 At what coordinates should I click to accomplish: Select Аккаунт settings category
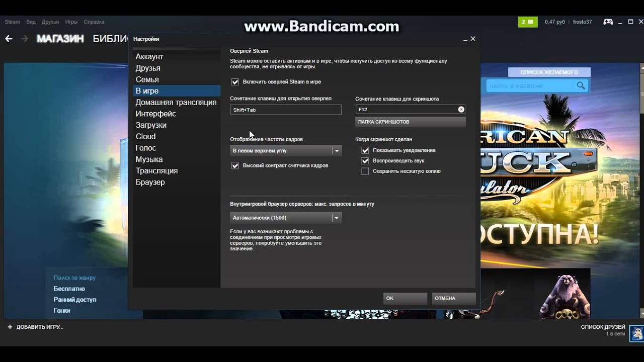(x=176, y=57)
